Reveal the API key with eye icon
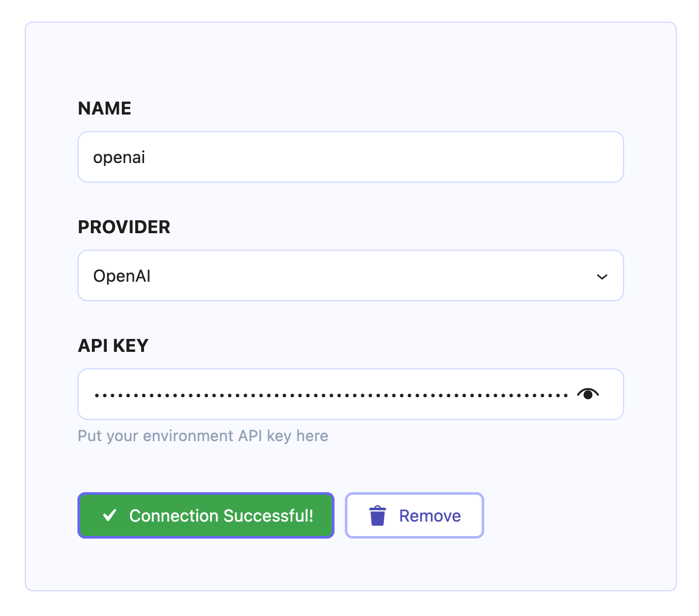The image size is (699, 616). pos(587,395)
